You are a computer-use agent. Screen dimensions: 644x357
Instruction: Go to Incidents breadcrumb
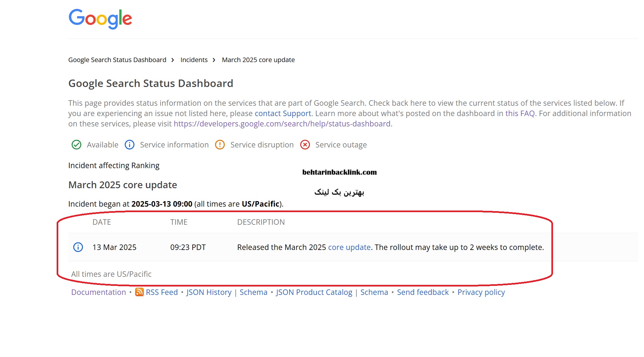pos(194,60)
